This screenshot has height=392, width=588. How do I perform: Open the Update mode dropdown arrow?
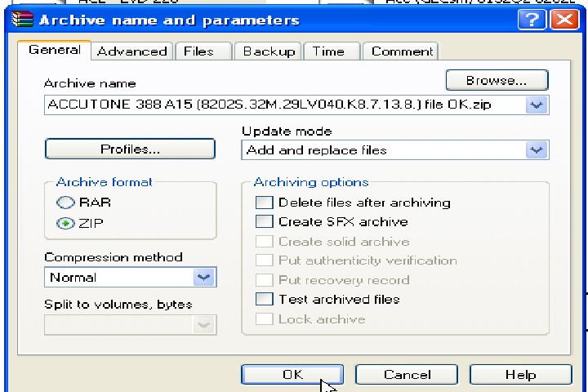(x=537, y=150)
